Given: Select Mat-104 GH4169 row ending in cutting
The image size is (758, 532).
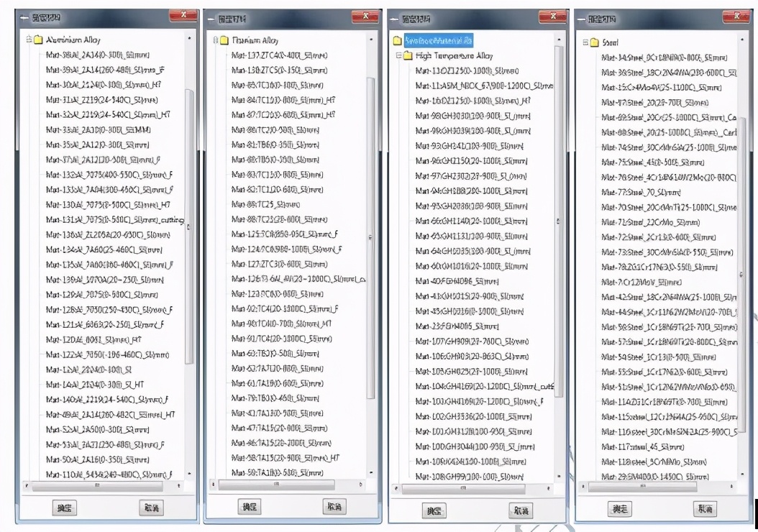Looking at the screenshot, I should tap(485, 387).
